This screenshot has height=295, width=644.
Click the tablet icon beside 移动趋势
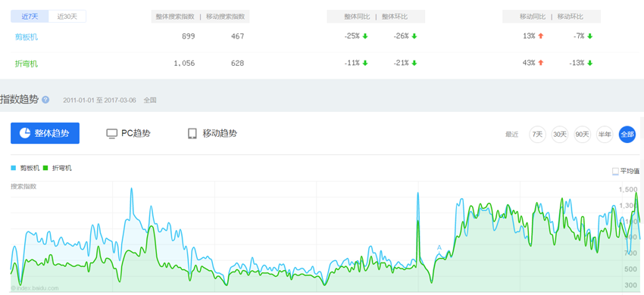point(192,134)
